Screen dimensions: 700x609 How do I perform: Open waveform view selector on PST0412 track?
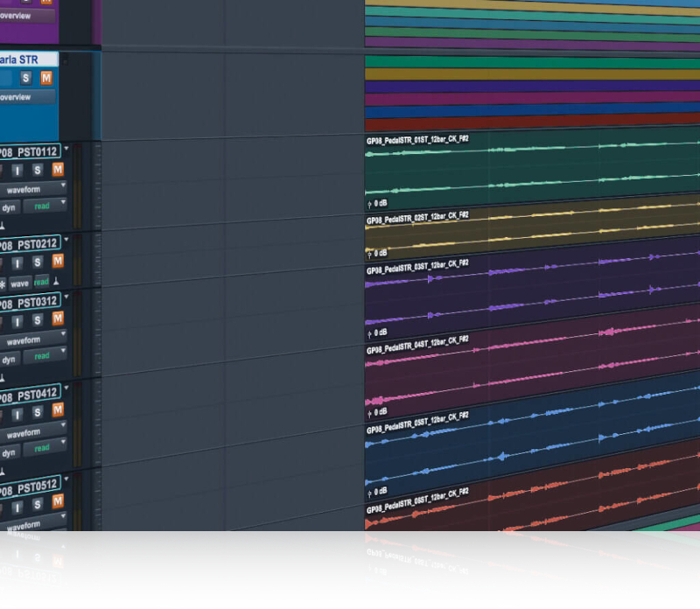click(x=33, y=431)
